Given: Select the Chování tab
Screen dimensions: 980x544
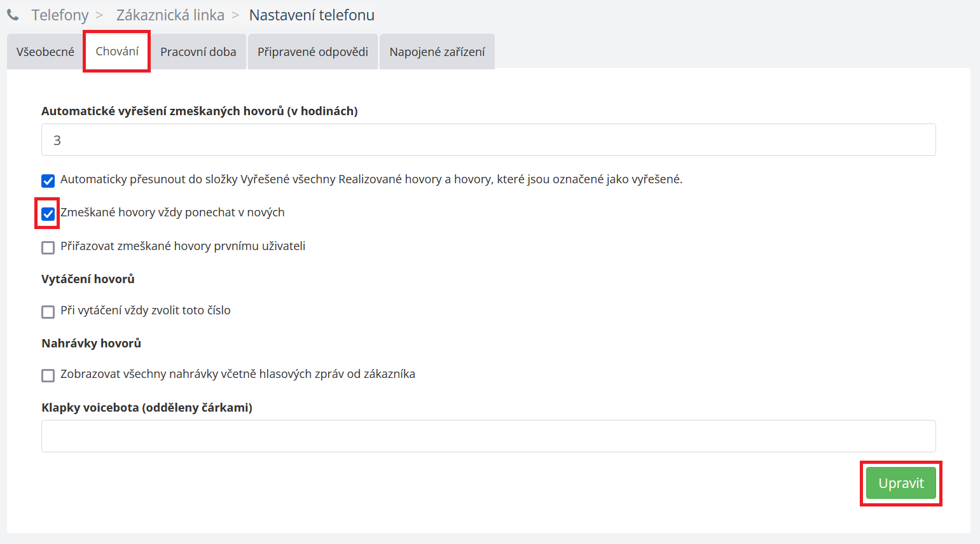Looking at the screenshot, I should 117,52.
